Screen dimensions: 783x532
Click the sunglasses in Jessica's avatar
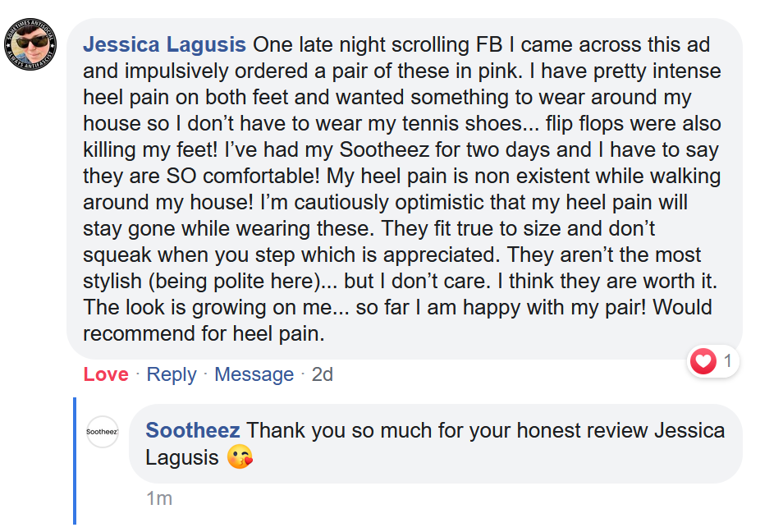(x=34, y=41)
